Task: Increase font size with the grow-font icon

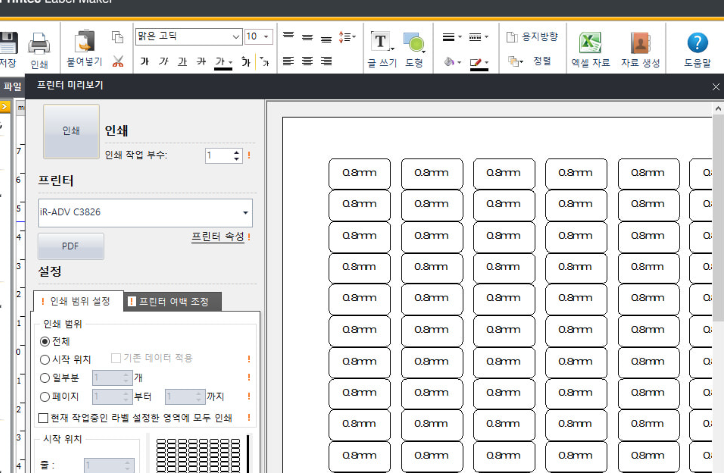Action: point(246,61)
